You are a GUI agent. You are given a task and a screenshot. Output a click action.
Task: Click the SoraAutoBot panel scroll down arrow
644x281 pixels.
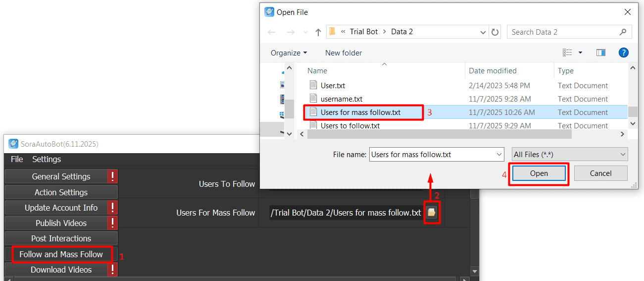click(474, 271)
